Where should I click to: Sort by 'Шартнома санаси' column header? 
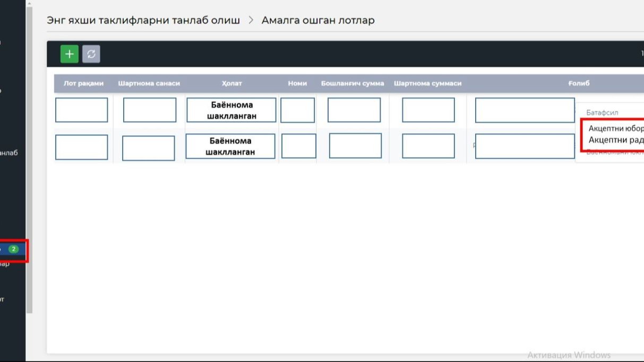pyautogui.click(x=149, y=83)
